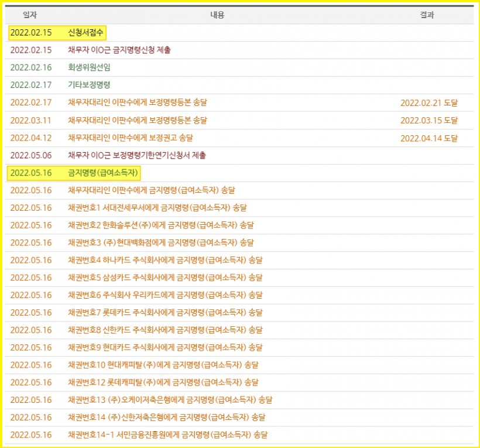The width and height of the screenshot is (480, 448).
Task: Click the 내용 column header
Action: (x=217, y=15)
